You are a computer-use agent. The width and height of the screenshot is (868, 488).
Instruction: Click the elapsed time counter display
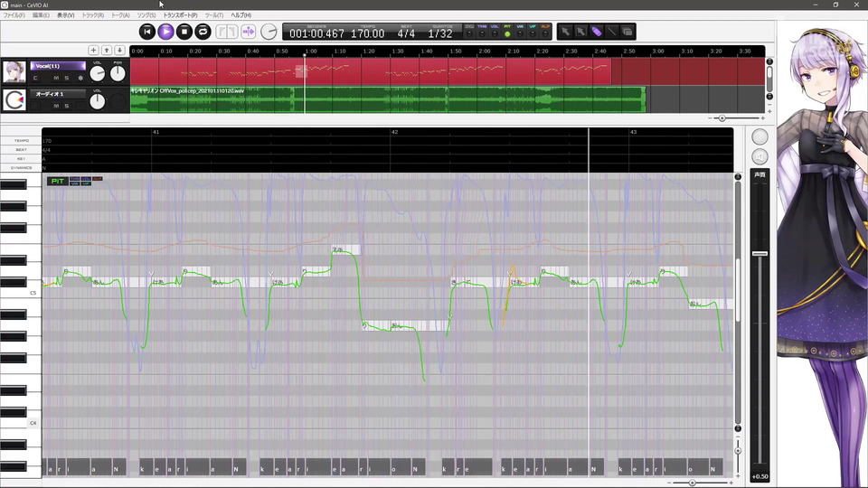click(316, 33)
